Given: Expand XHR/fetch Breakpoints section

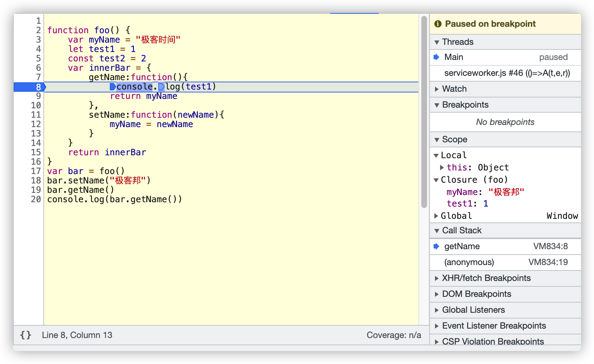Looking at the screenshot, I should (437, 278).
